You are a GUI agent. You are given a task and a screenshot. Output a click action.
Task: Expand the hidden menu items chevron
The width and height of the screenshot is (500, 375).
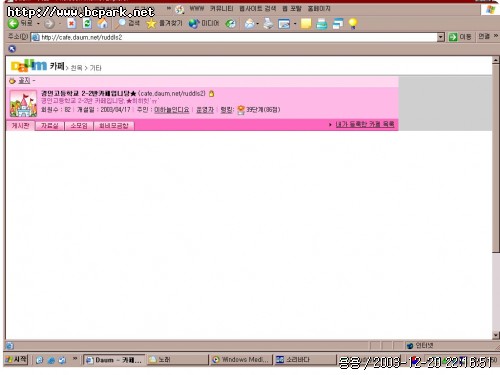(169, 8)
